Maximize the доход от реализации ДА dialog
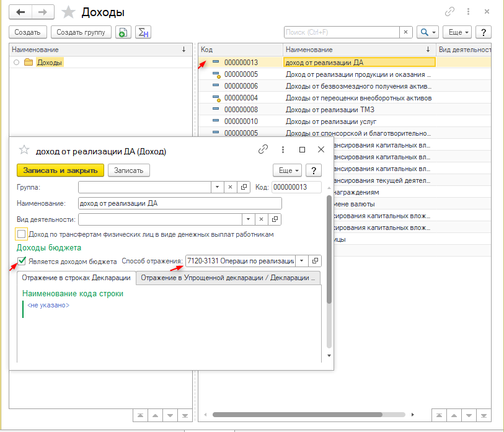 302,149
